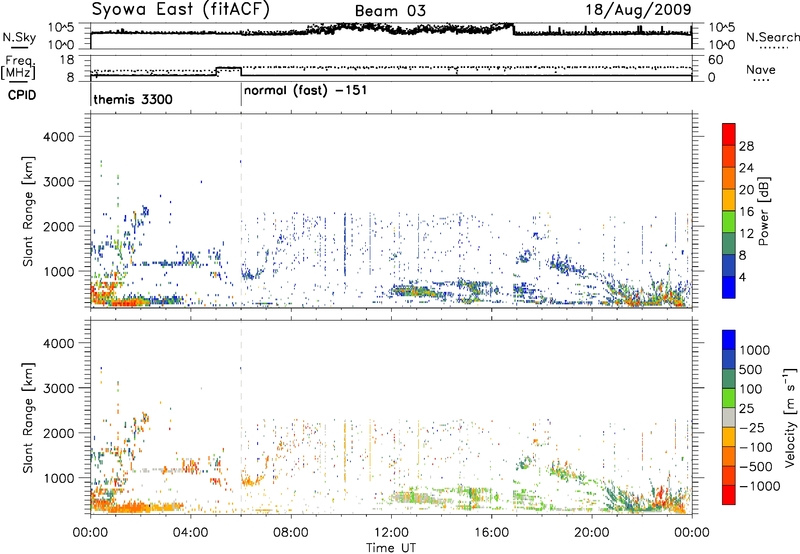Screen dimensions: 800x554
Task: Click the '4' Power colorbar value
Action: tap(743, 278)
